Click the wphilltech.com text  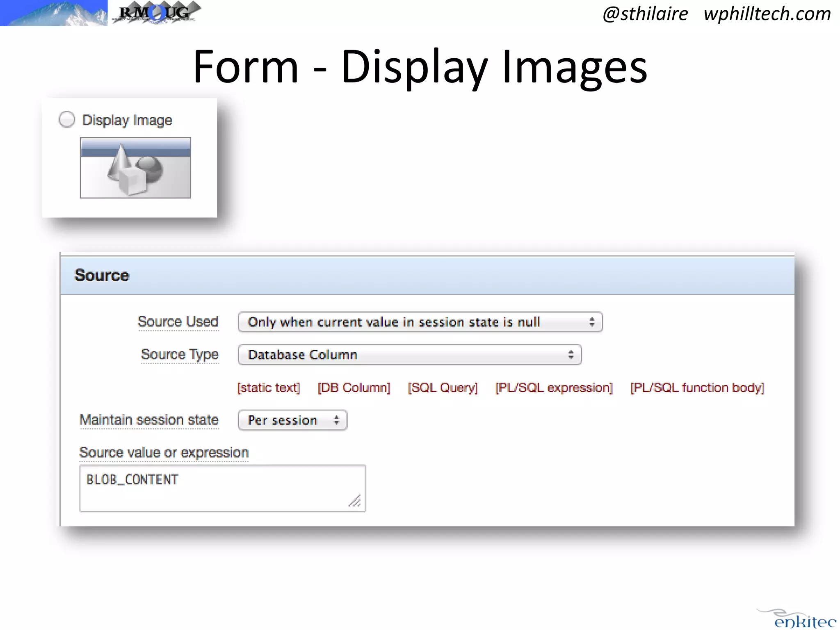pos(767,14)
